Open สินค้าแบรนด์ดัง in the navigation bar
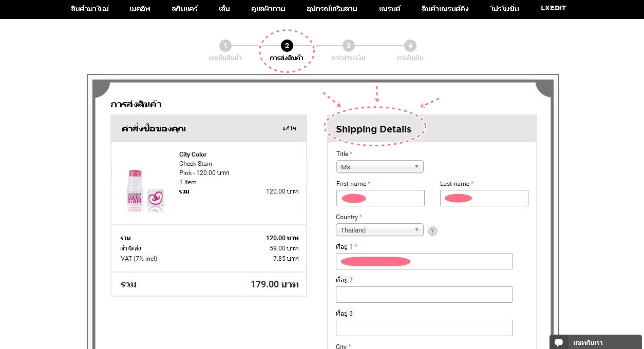Image resolution: width=644 pixels, height=349 pixels. (x=445, y=9)
